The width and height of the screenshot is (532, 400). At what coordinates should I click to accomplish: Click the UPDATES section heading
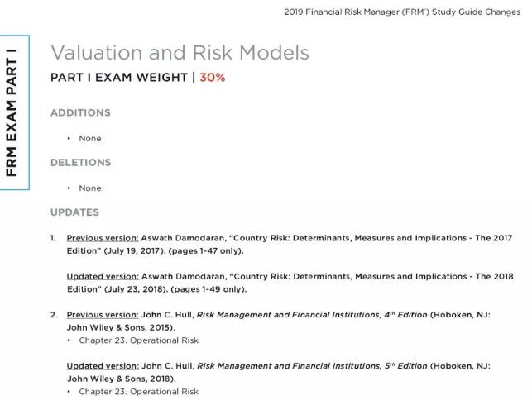tap(74, 212)
